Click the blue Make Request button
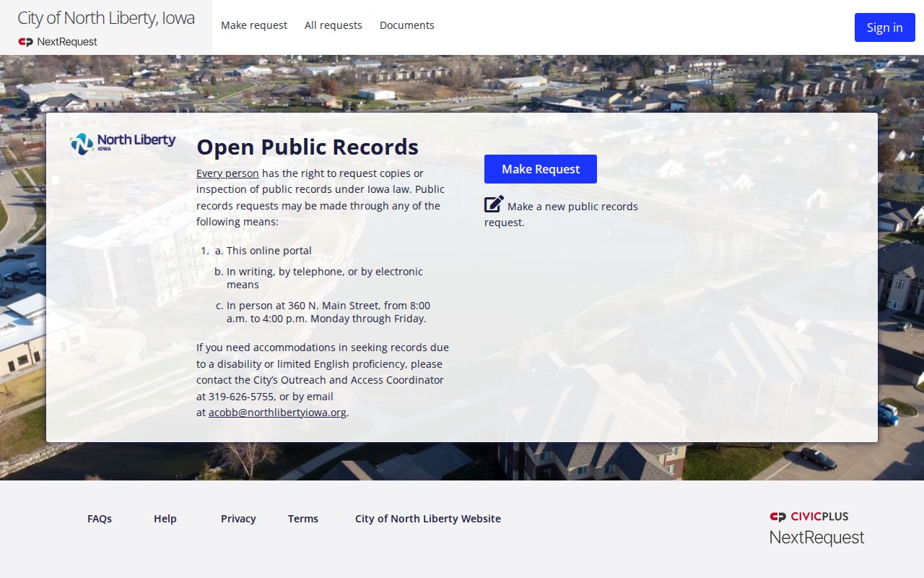Image resolution: width=924 pixels, height=578 pixels. [541, 169]
